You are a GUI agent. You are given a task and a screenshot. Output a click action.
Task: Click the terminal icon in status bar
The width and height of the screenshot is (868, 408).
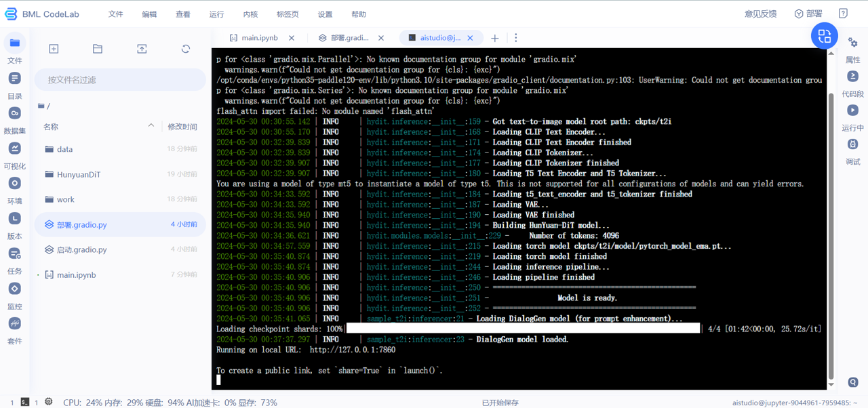coord(25,402)
